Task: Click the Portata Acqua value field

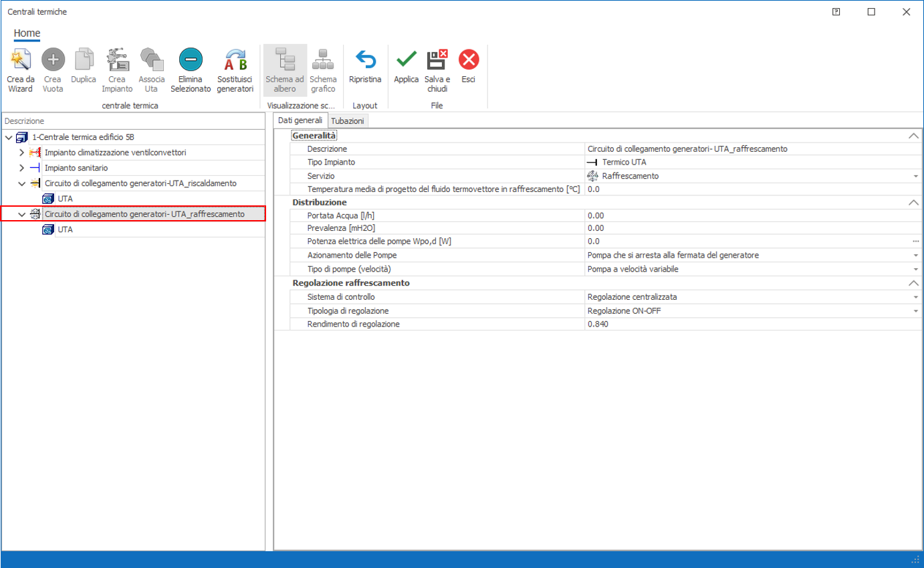Action: [749, 215]
